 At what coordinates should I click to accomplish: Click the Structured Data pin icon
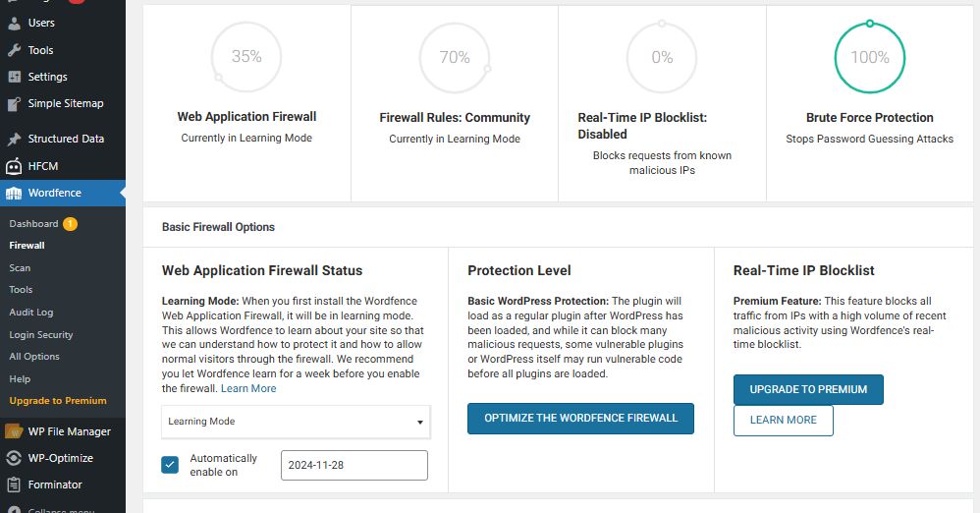tap(14, 139)
